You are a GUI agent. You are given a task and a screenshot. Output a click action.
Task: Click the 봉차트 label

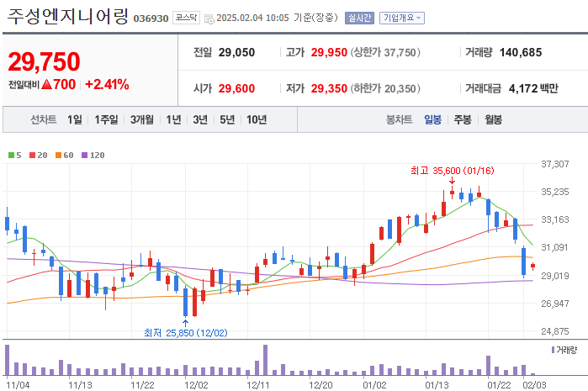click(400, 119)
